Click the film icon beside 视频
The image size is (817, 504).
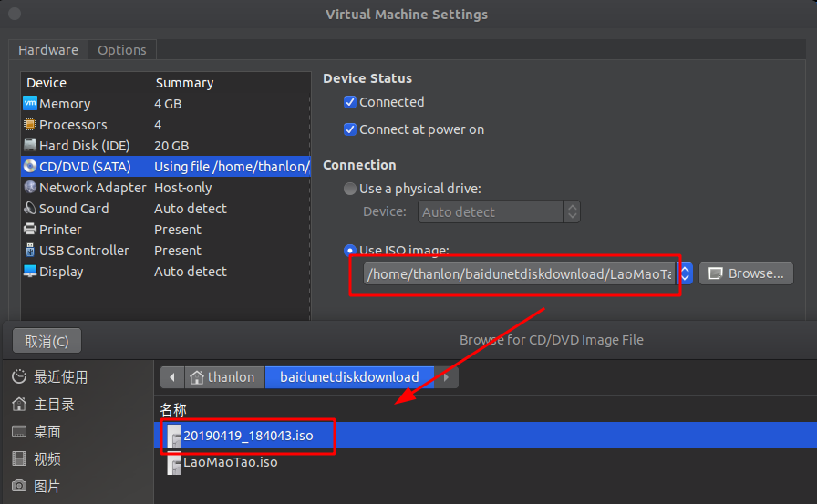pyautogui.click(x=19, y=458)
